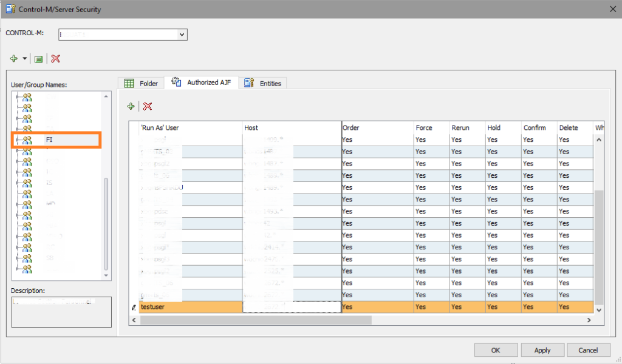Delete the selected AJF row with the red X
Viewport: 622px width, 364px height.
pyautogui.click(x=148, y=106)
